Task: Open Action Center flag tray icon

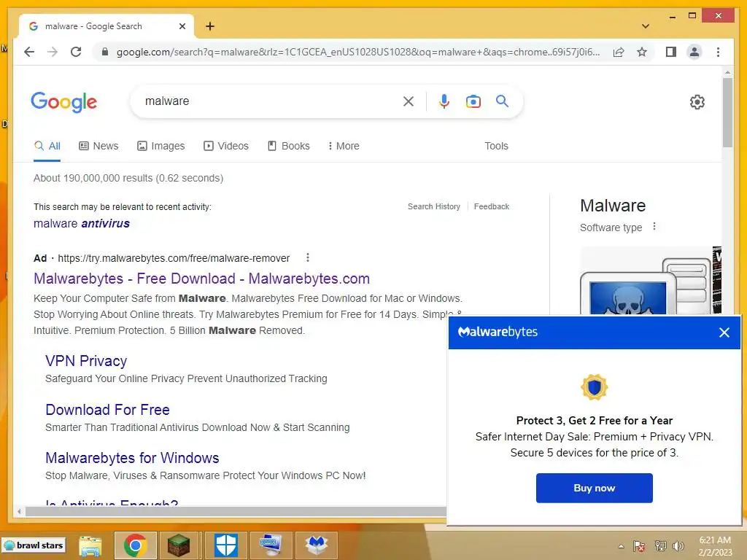Action: tap(639, 546)
